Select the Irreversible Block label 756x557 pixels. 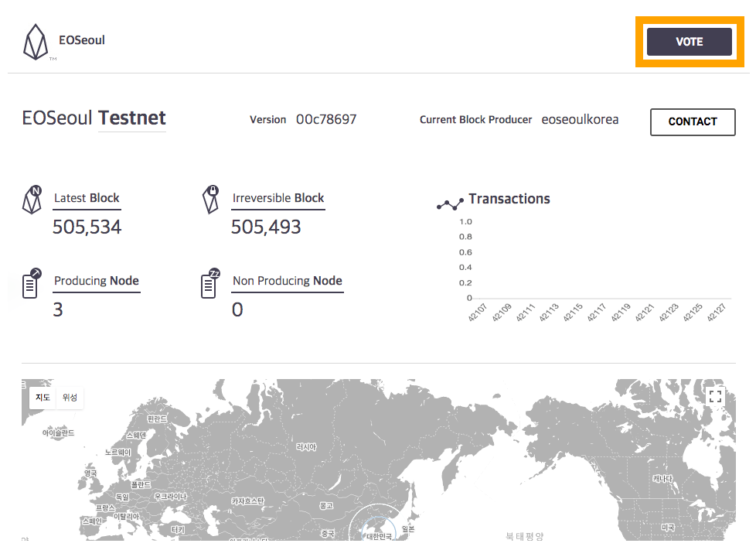click(278, 198)
